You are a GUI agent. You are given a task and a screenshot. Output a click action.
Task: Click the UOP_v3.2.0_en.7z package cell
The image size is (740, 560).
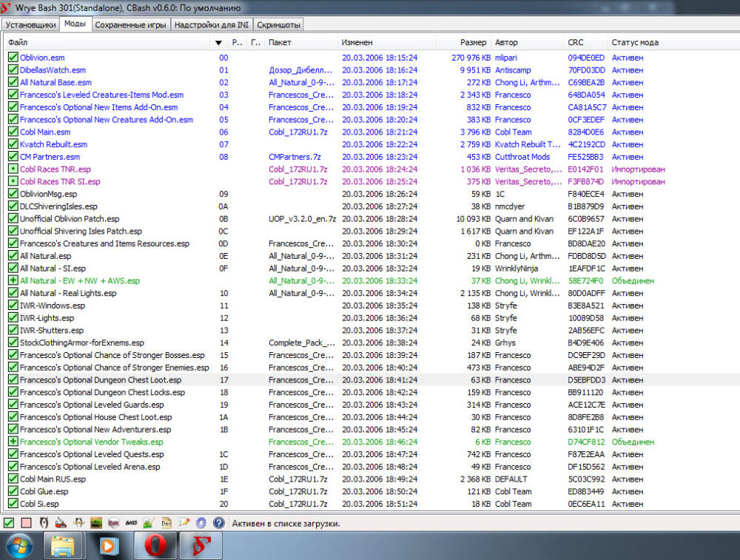[x=302, y=218]
